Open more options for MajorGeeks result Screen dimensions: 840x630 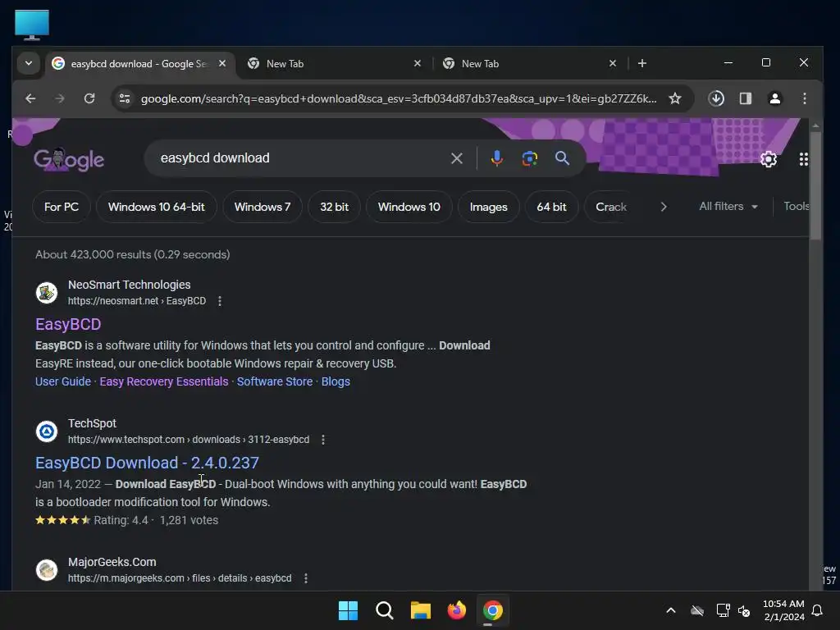pos(306,578)
